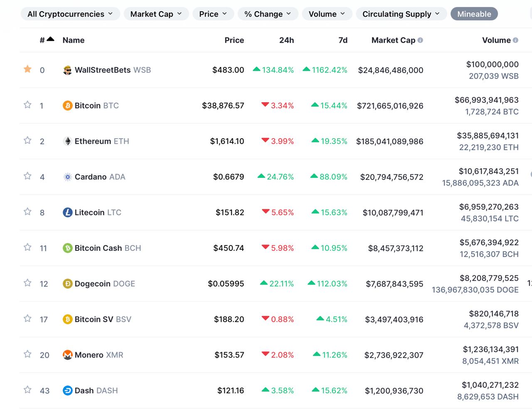This screenshot has height=412, width=532.
Task: Click the Litecoin blue logo icon
Action: click(x=67, y=213)
